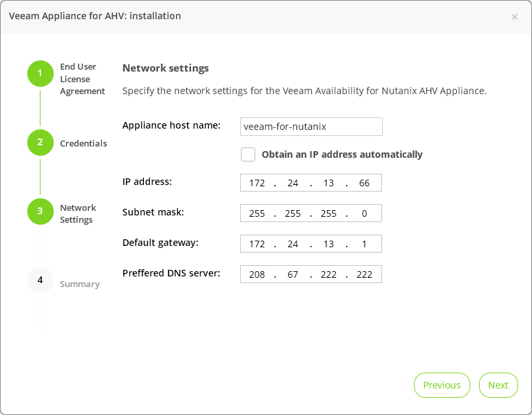The image size is (532, 415).
Task: Click the last Subnet mask octet
Action: point(364,213)
